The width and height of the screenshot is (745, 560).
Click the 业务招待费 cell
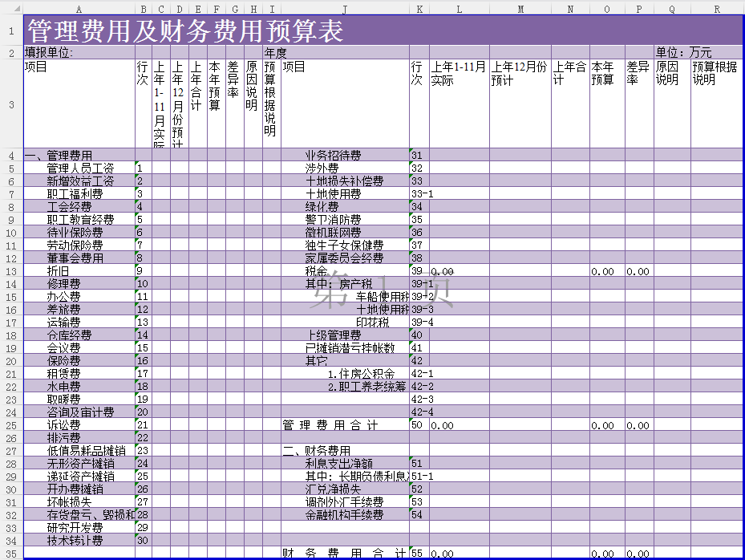pyautogui.click(x=333, y=156)
